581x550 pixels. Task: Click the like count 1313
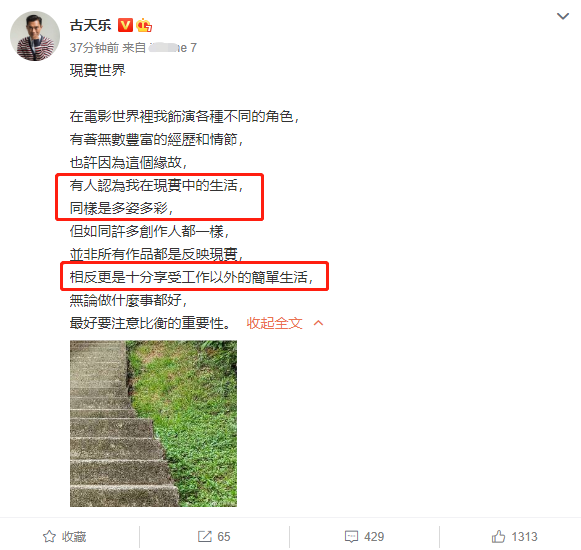coord(524,537)
